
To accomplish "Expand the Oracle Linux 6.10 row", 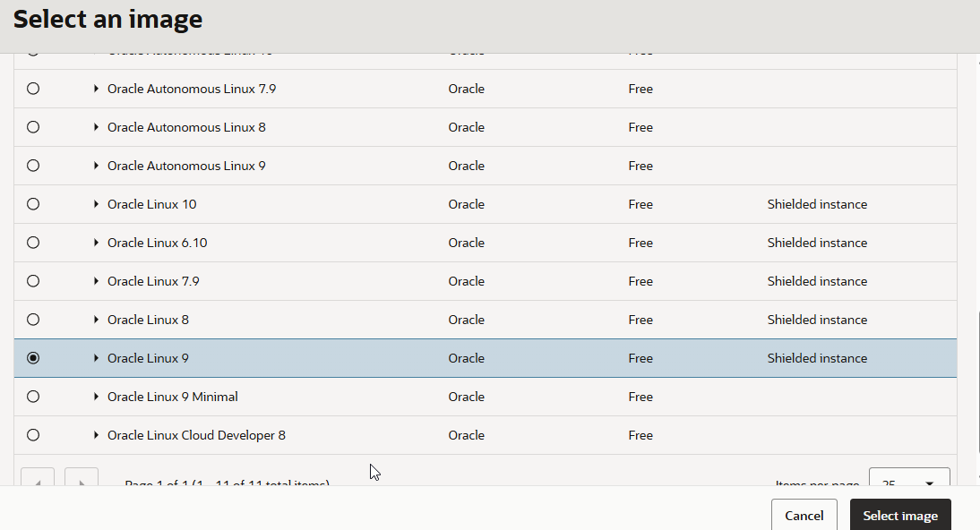I will click(x=96, y=243).
